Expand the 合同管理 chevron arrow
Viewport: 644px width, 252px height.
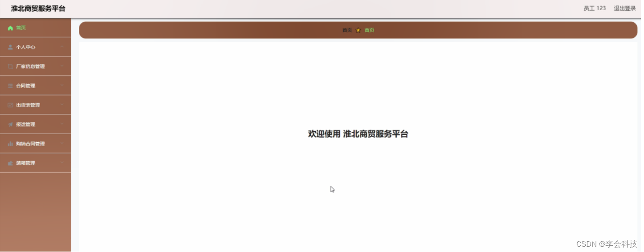(62, 85)
